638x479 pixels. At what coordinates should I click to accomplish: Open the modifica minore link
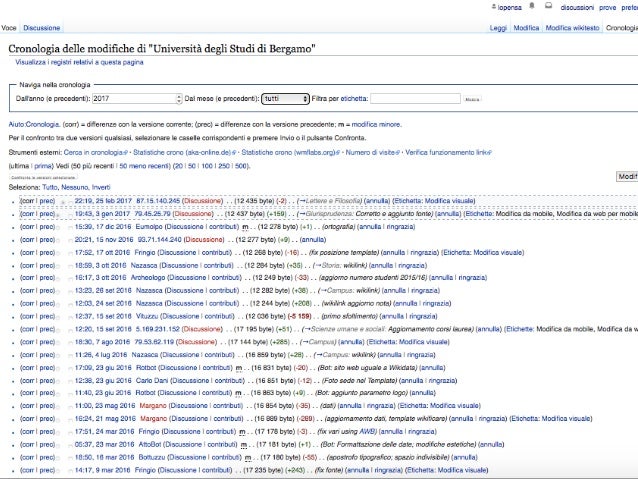point(376,125)
